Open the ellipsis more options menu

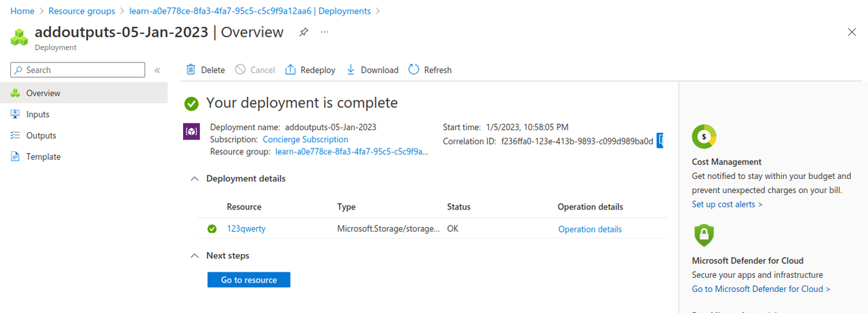click(x=324, y=32)
